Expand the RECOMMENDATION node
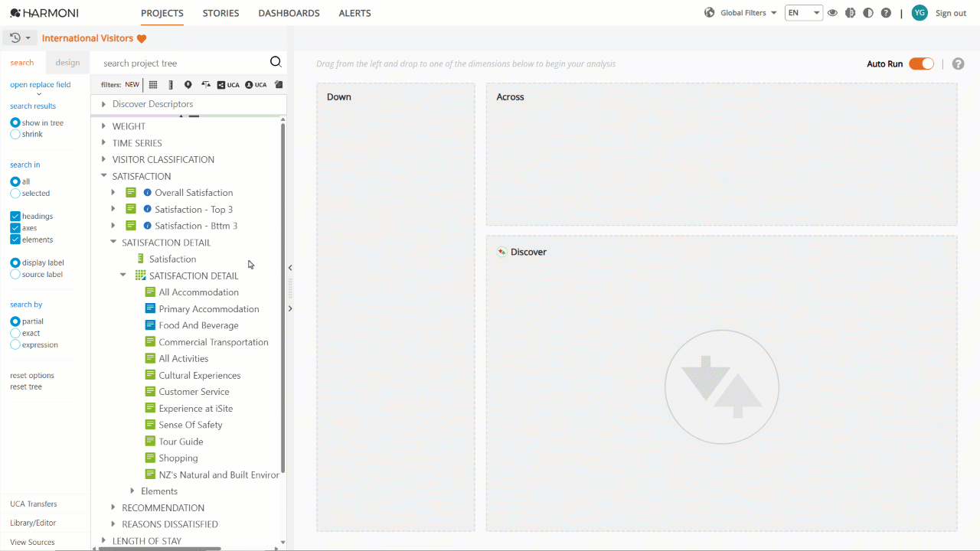980x551 pixels. (x=113, y=507)
